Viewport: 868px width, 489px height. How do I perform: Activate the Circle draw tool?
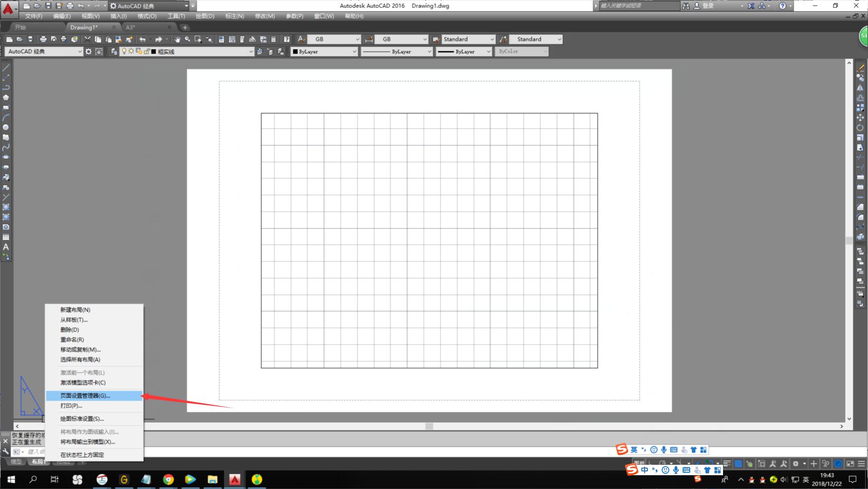click(x=6, y=127)
